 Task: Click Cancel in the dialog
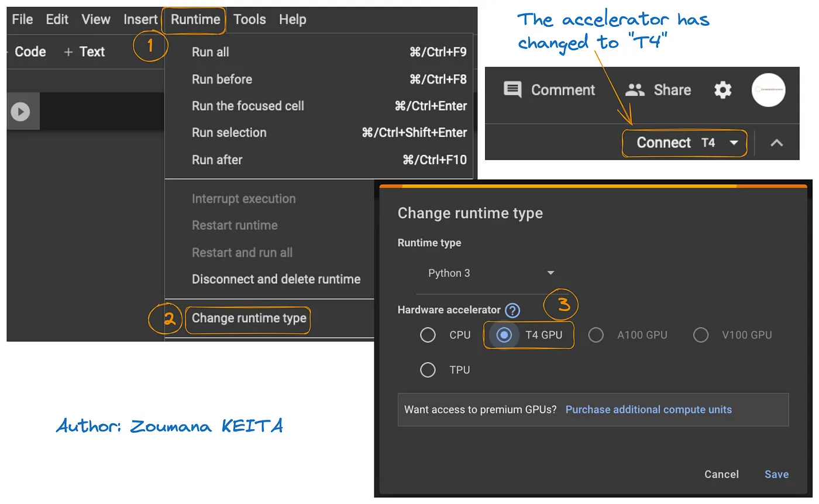click(721, 474)
